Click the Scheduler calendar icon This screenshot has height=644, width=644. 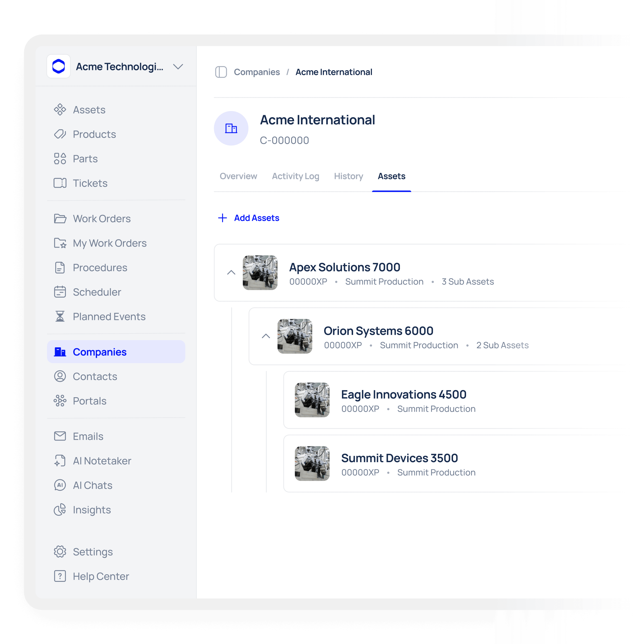click(x=60, y=292)
